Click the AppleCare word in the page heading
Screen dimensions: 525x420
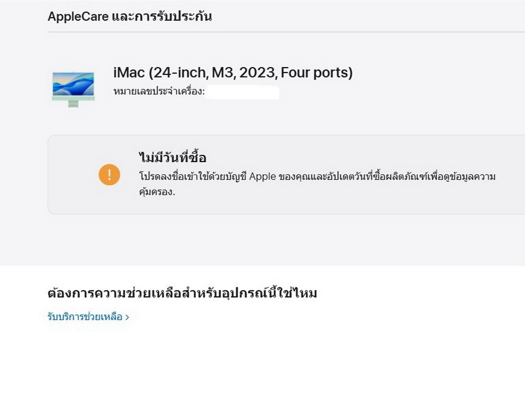pyautogui.click(x=78, y=16)
